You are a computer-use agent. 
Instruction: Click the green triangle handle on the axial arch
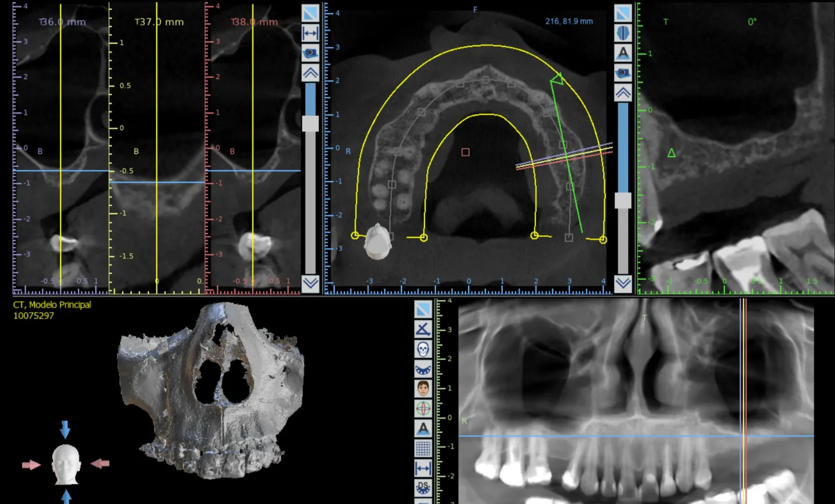[x=557, y=78]
